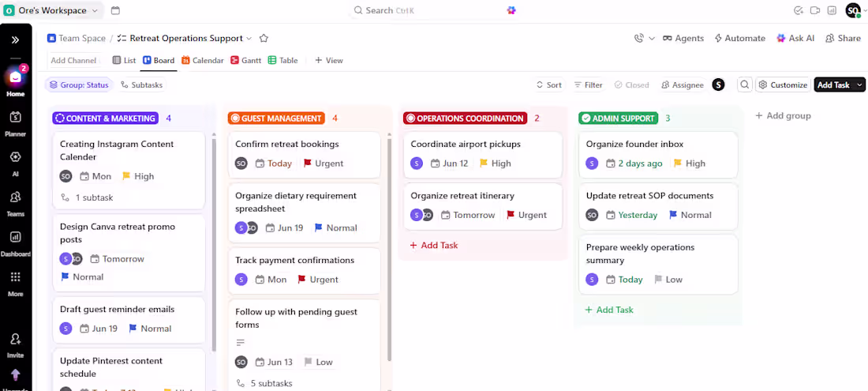The height and width of the screenshot is (391, 868).
Task: Open Automate from the header
Action: tap(739, 38)
